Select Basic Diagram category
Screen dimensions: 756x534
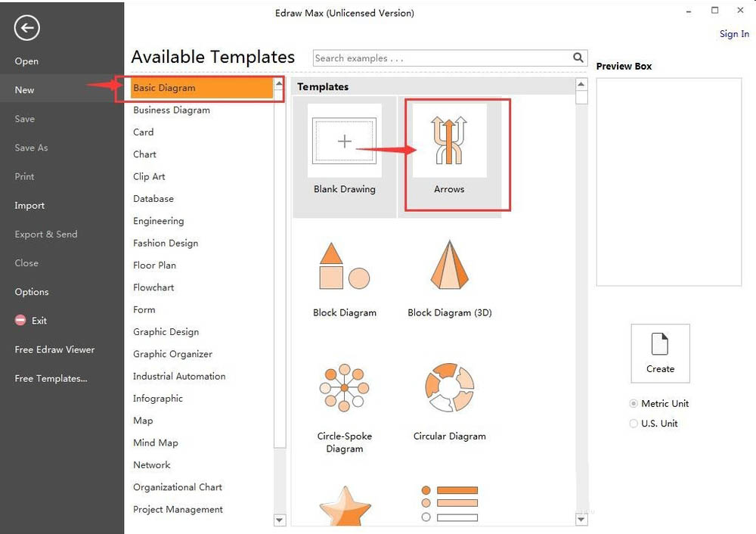(x=202, y=88)
